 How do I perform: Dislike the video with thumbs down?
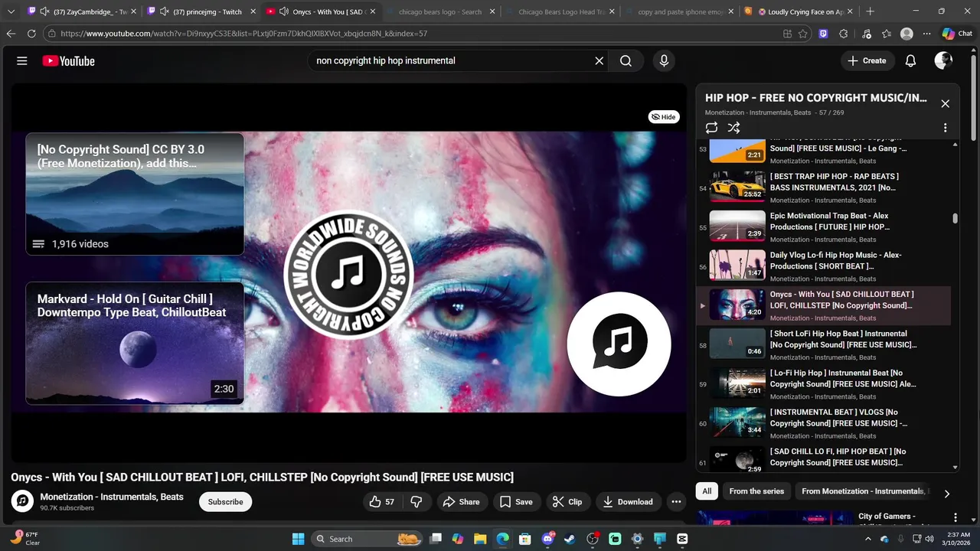pos(416,502)
